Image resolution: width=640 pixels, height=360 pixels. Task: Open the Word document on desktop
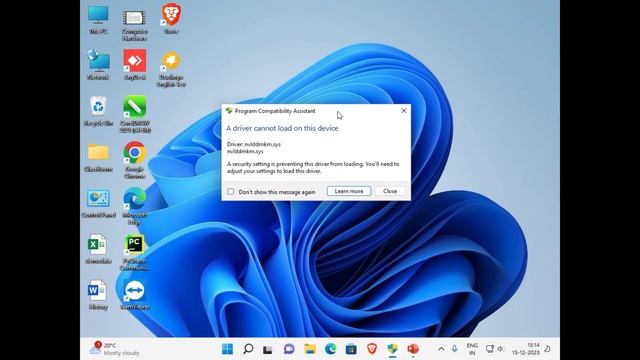coord(98,295)
